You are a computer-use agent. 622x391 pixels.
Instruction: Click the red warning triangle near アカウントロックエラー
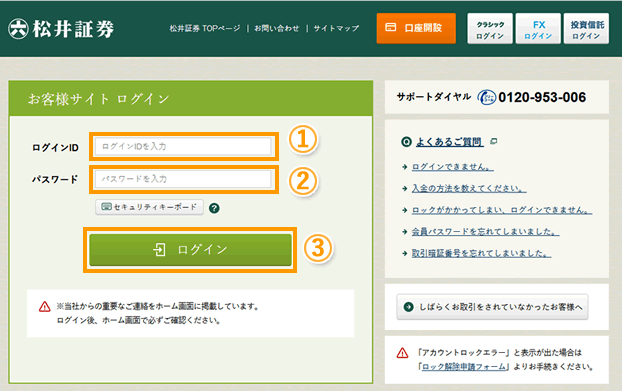point(402,353)
